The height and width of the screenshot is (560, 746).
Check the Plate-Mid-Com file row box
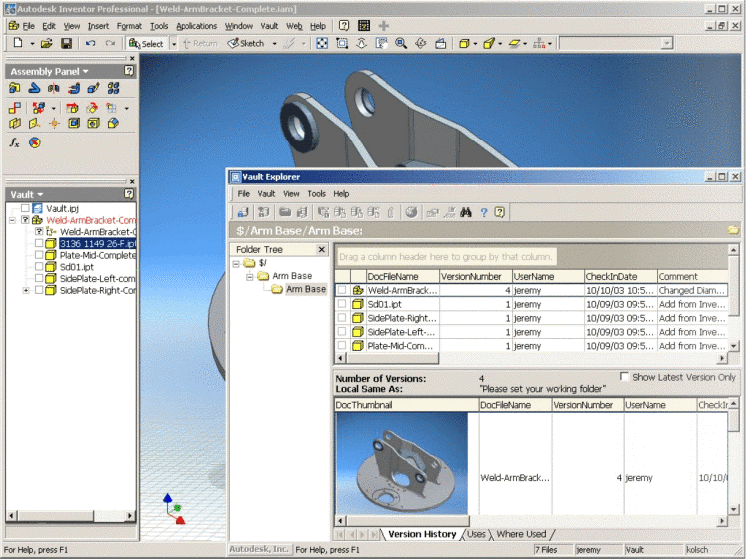pyautogui.click(x=342, y=345)
